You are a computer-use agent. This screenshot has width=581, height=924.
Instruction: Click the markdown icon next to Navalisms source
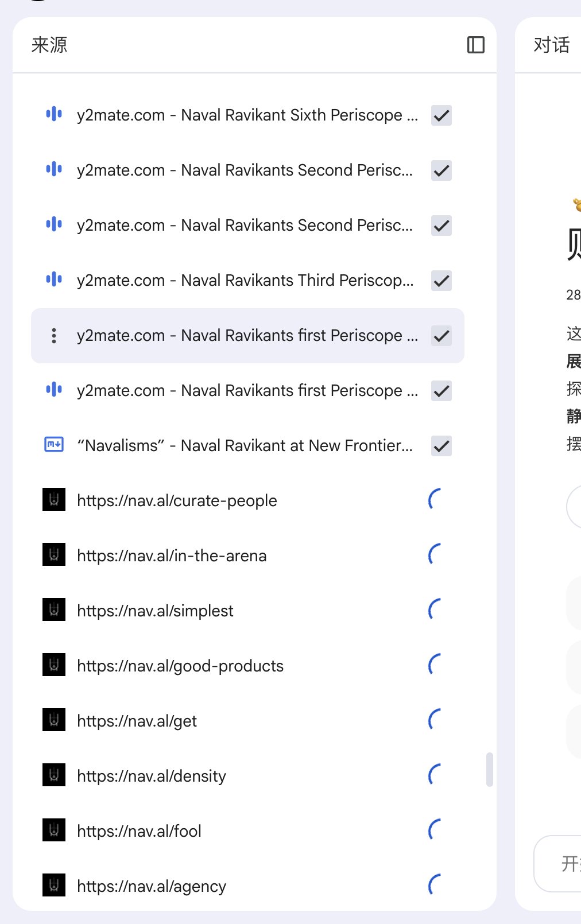pos(54,445)
